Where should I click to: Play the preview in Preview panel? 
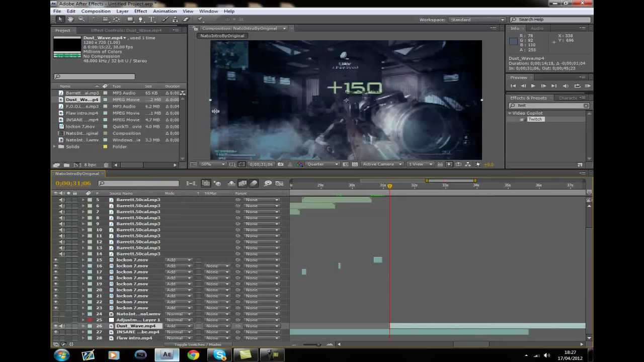click(533, 86)
